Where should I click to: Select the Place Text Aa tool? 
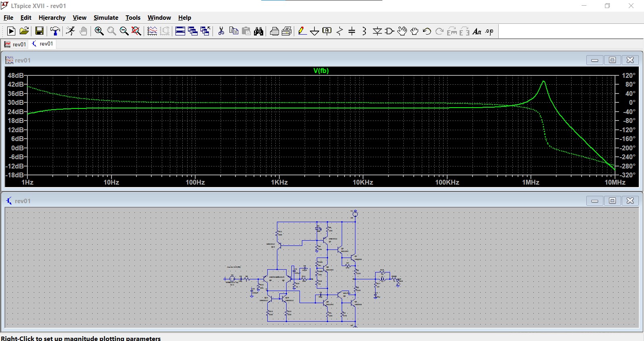click(477, 31)
